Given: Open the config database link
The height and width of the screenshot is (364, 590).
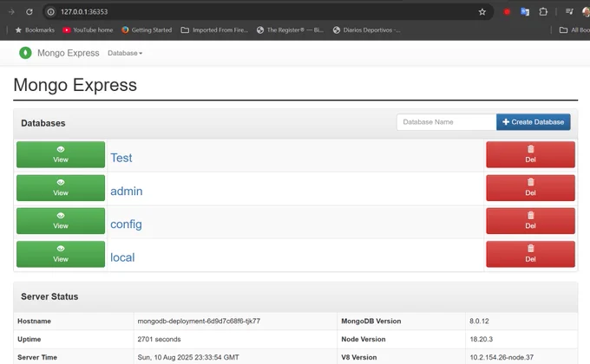Looking at the screenshot, I should pos(126,224).
